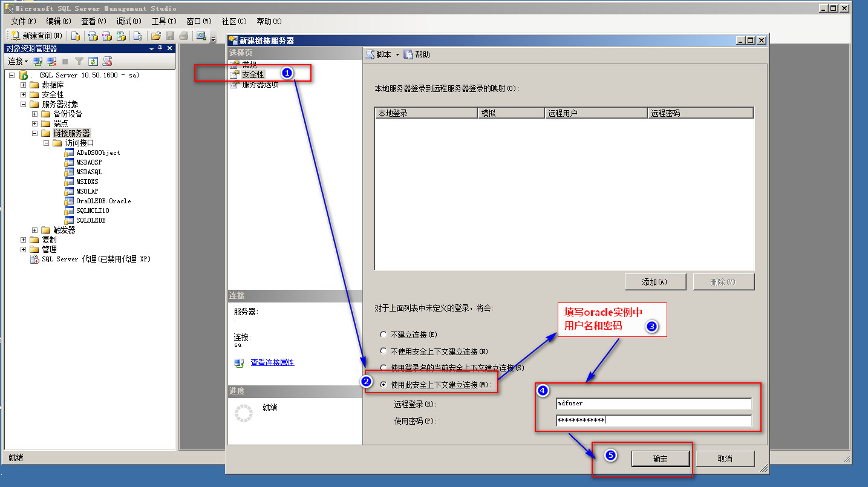Click the OraOLEDB.Oracle provider icon
Screen dimensions: 868x487
tap(69, 201)
